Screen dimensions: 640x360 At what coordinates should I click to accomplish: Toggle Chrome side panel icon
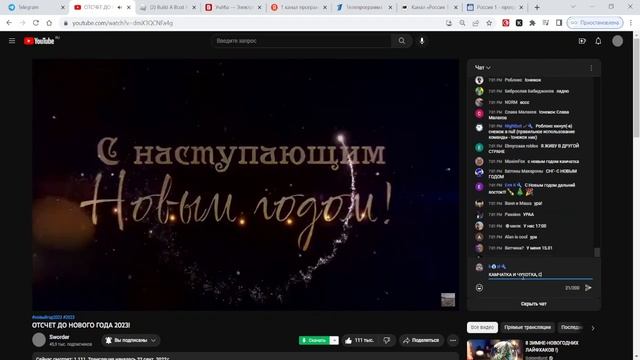point(559,23)
